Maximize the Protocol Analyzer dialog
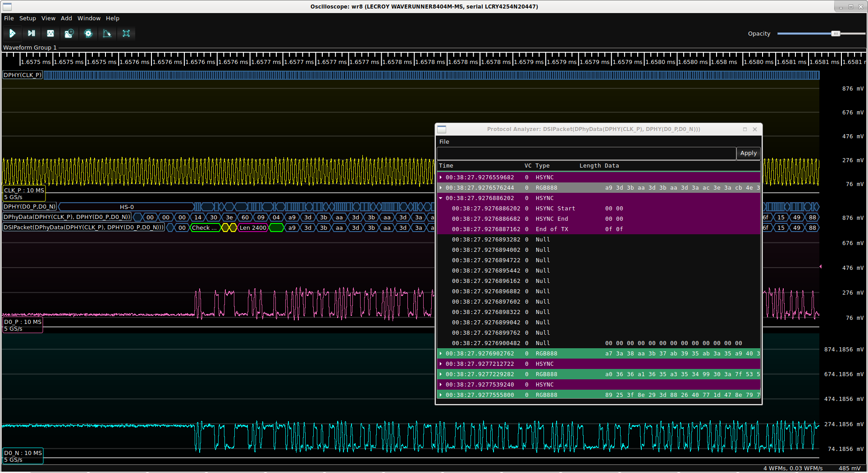Screen dimensions: 868x473 click(x=745, y=129)
